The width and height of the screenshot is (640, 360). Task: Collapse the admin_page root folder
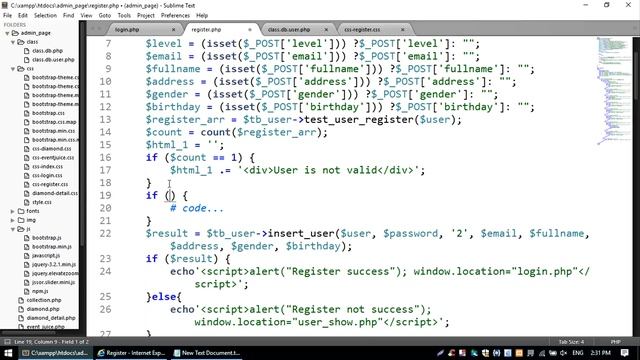(x=7, y=33)
